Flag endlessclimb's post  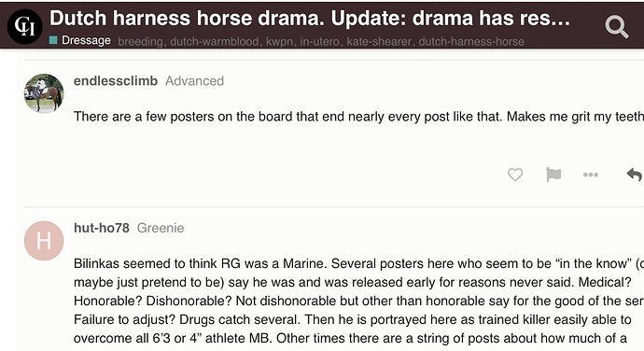[x=553, y=175]
